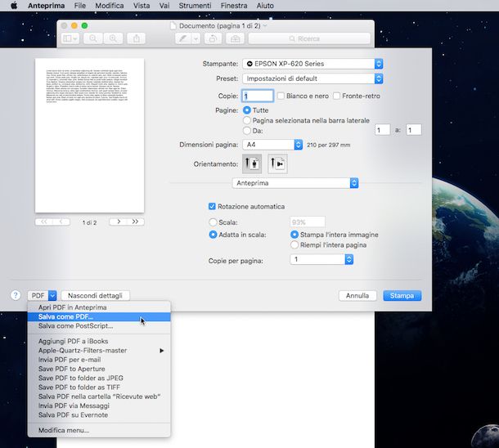Open document title dropdown chevron
Image resolution: width=499 pixels, height=448 pixels.
265,26
